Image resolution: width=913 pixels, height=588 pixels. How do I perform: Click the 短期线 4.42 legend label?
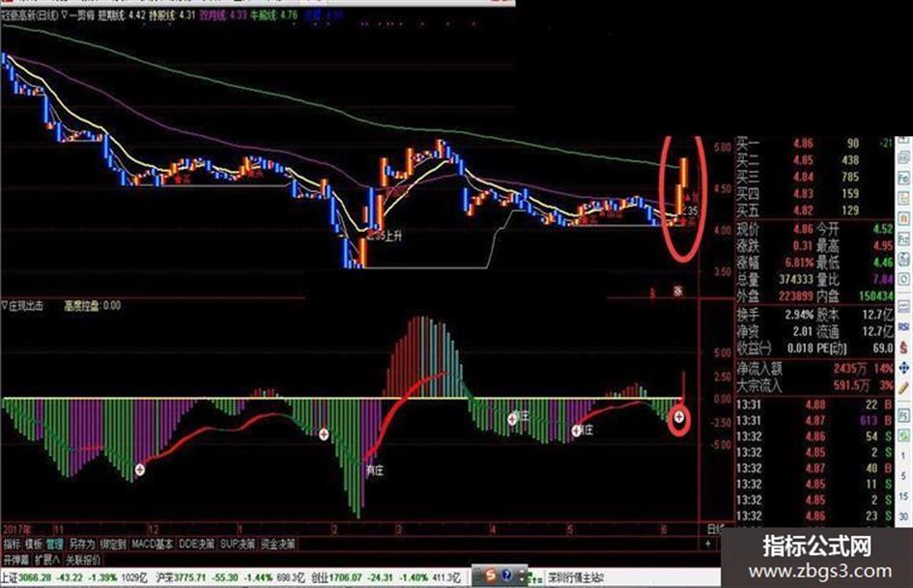click(121, 15)
